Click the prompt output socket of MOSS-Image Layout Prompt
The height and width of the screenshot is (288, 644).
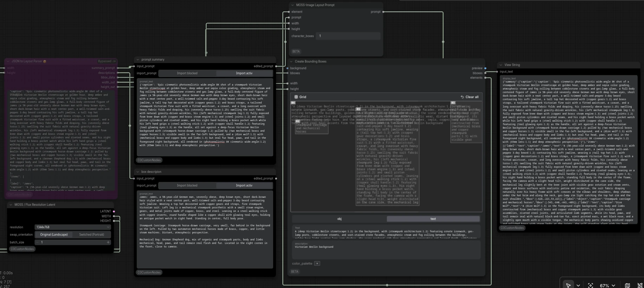click(x=383, y=12)
